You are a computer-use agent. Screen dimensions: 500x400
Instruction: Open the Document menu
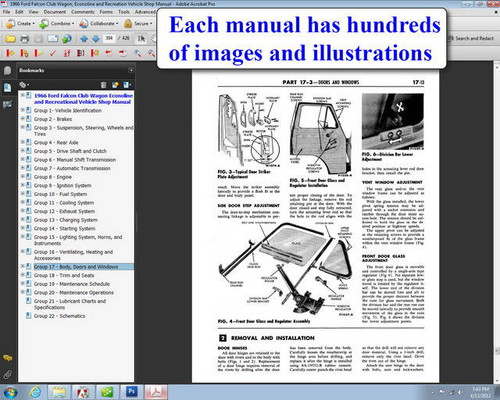(x=55, y=12)
